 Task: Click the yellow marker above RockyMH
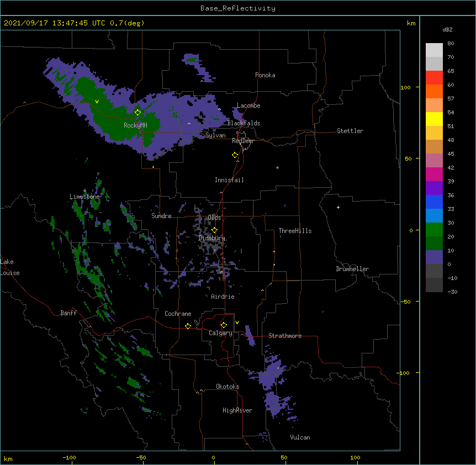137,113
